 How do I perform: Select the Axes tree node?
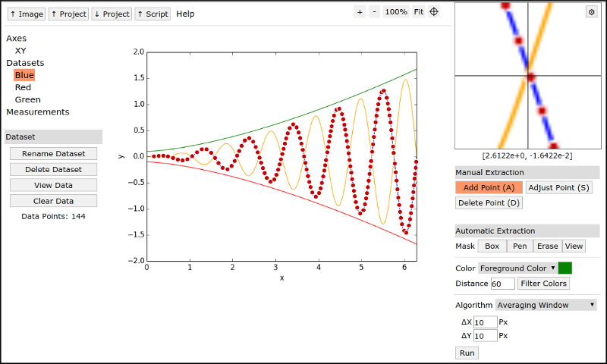[16, 38]
